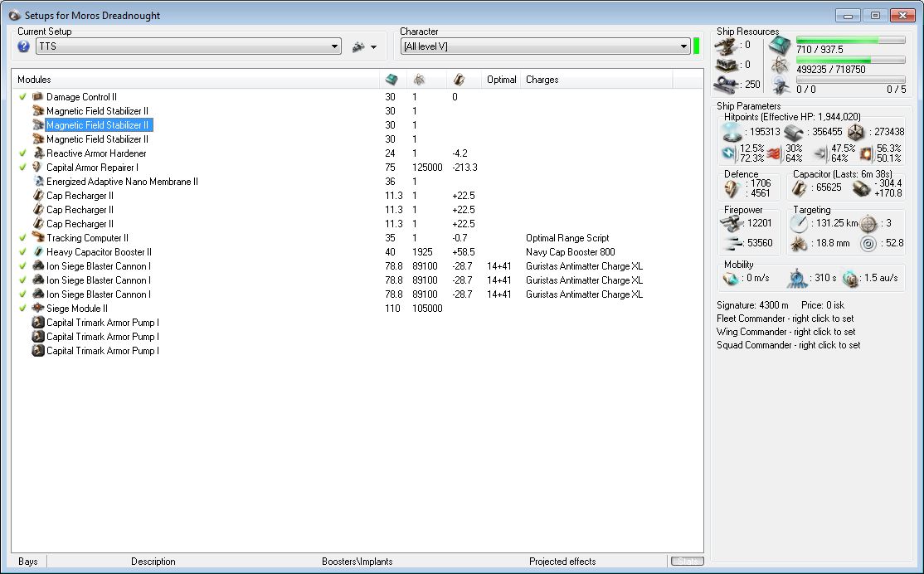Click the warp speed icon showing 1.5 au/s
924x574 pixels.
tap(850, 278)
